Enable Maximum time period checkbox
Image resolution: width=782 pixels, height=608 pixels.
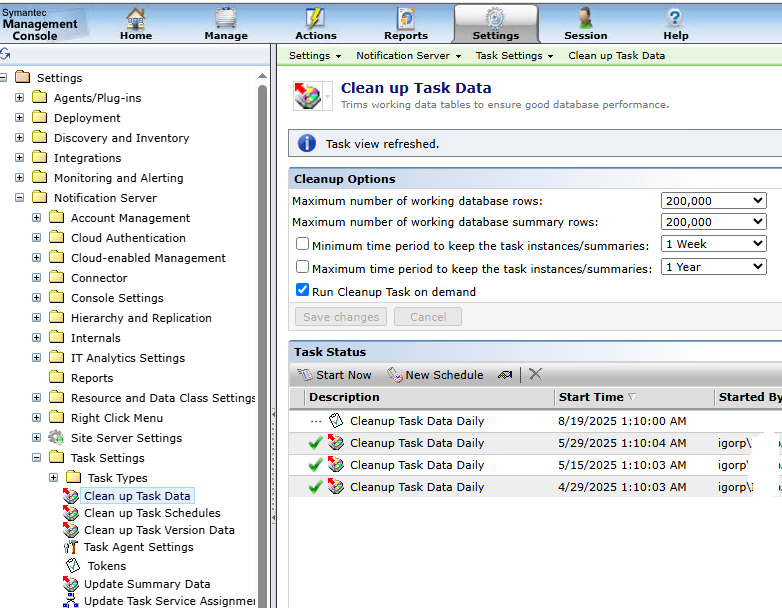[x=302, y=266]
